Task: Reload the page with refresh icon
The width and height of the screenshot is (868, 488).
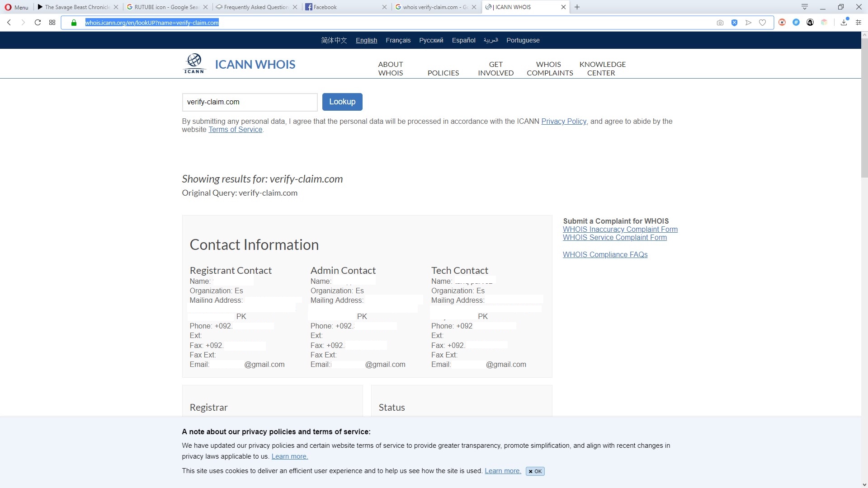Action: point(38,23)
